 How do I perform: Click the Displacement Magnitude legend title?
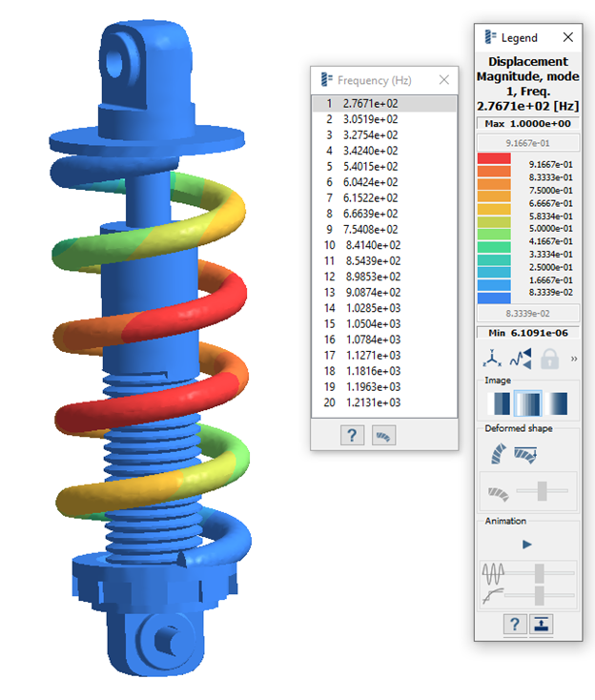coord(528,84)
